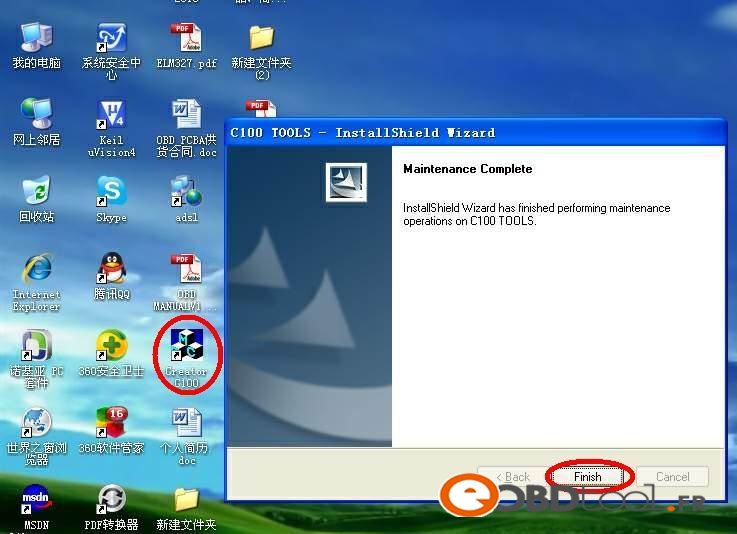
Task: Click the 360安全卫士 shortcut icon
Action: coord(111,346)
